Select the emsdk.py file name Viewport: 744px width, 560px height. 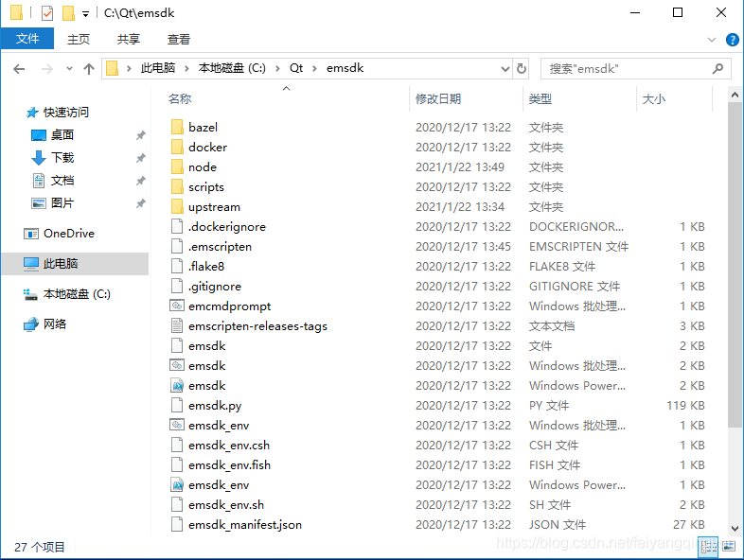coord(215,406)
